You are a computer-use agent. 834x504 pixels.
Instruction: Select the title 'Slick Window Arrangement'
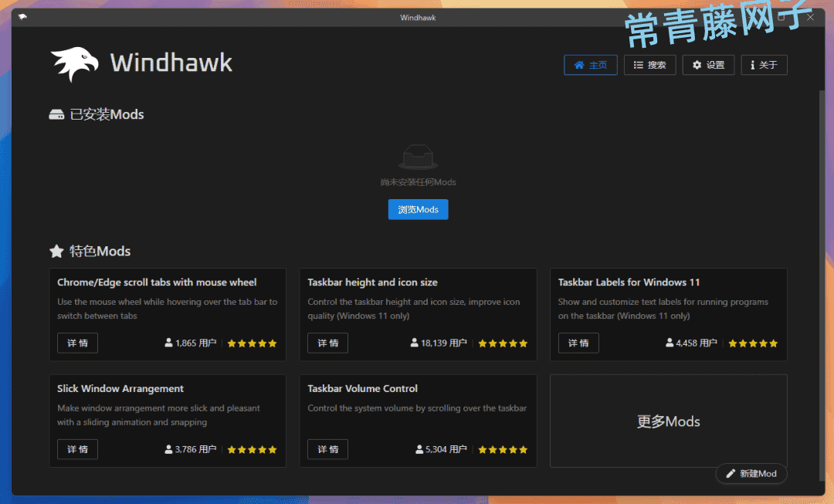click(120, 389)
